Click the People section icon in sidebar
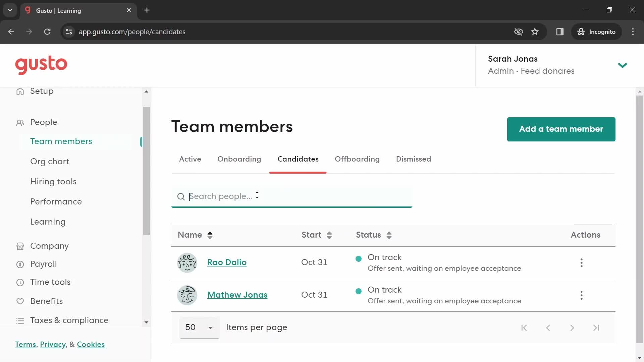The image size is (644, 362). (20, 122)
